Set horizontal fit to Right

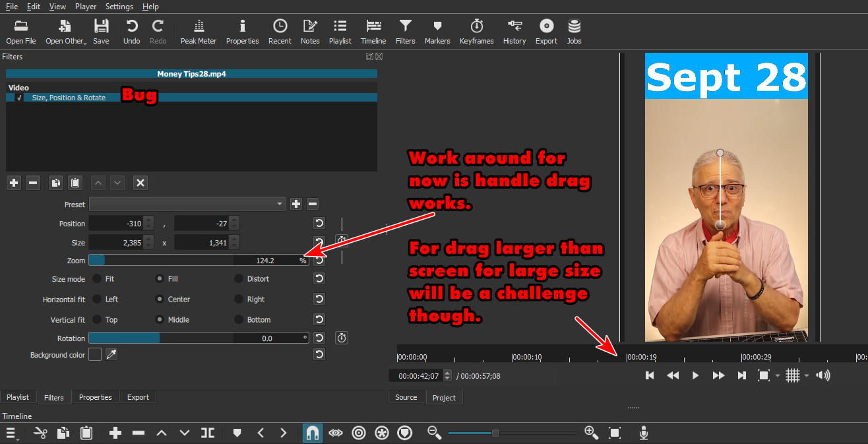(239, 299)
